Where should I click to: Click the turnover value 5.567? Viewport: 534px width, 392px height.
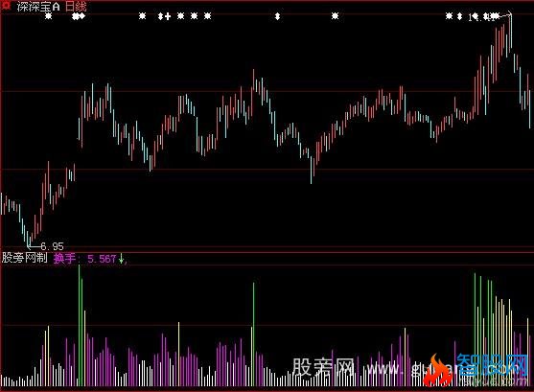point(102,259)
